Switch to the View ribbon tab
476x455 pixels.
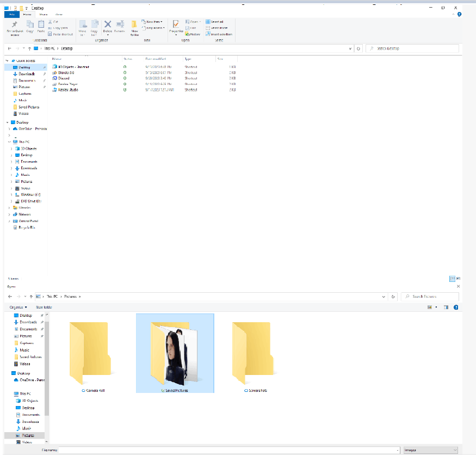pos(59,14)
